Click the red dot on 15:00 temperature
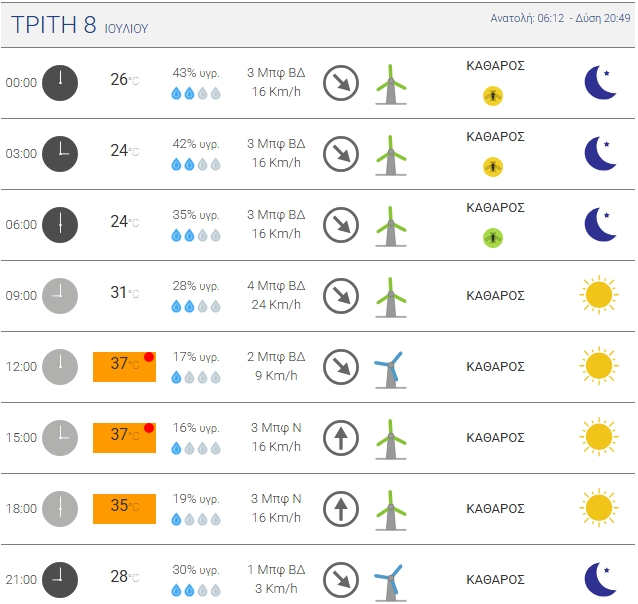 (149, 428)
